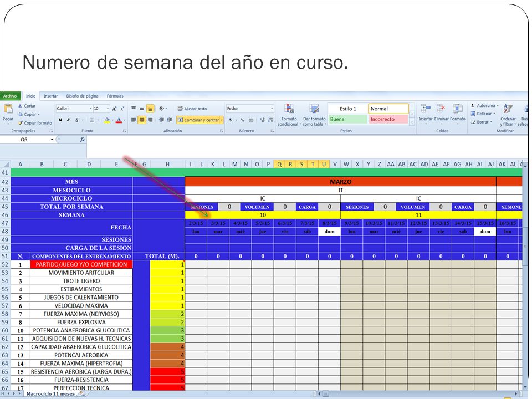Switch to the Inicio tab
532x399 pixels.
pos(30,96)
